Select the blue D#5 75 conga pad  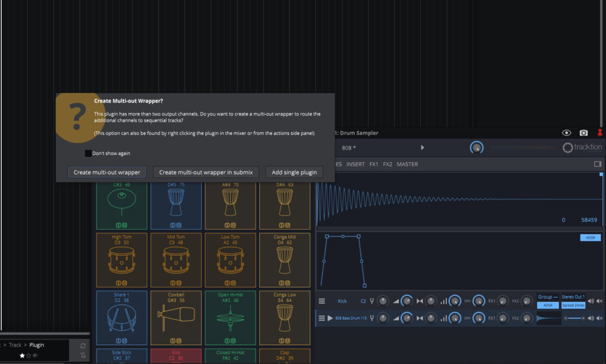[x=176, y=205]
